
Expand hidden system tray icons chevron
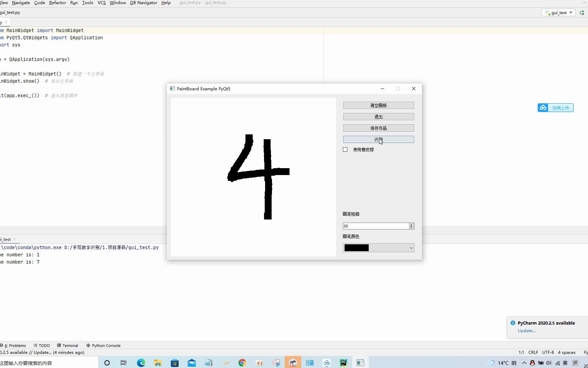point(524,363)
